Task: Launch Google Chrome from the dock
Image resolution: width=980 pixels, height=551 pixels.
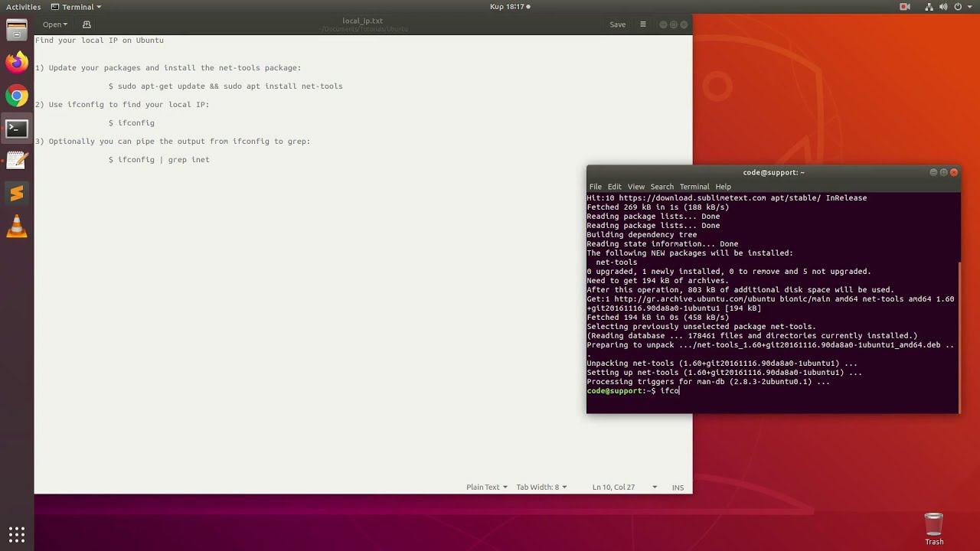Action: click(x=17, y=96)
